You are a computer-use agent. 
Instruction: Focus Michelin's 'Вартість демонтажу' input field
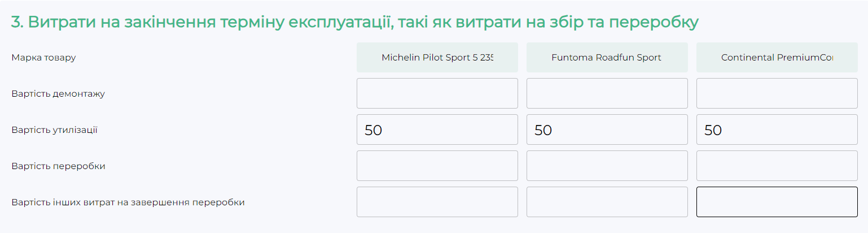(x=437, y=93)
